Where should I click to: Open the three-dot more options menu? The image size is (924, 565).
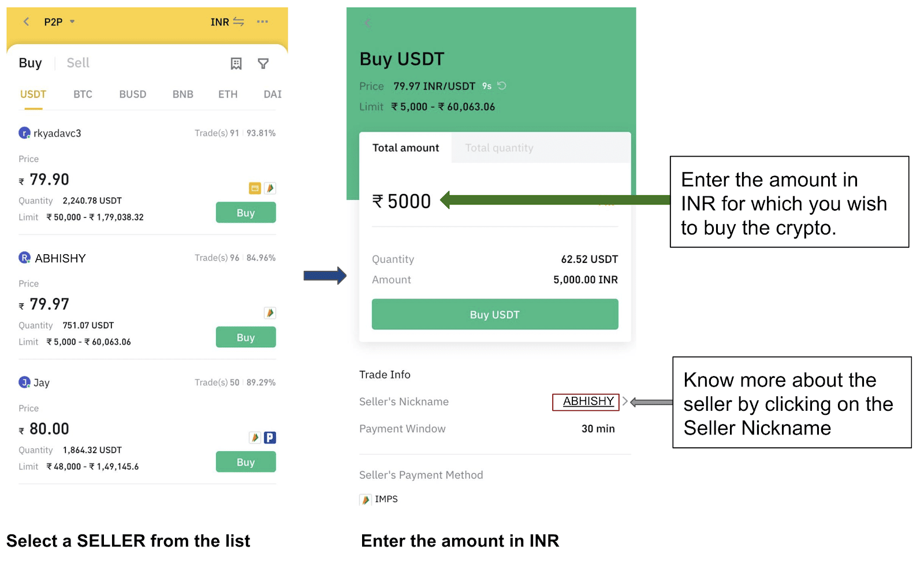262,22
